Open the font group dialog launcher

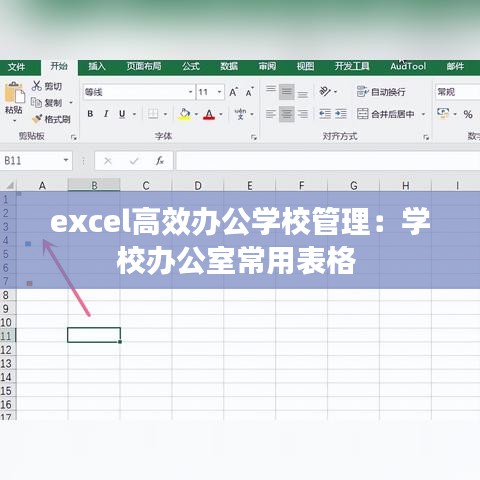254,137
